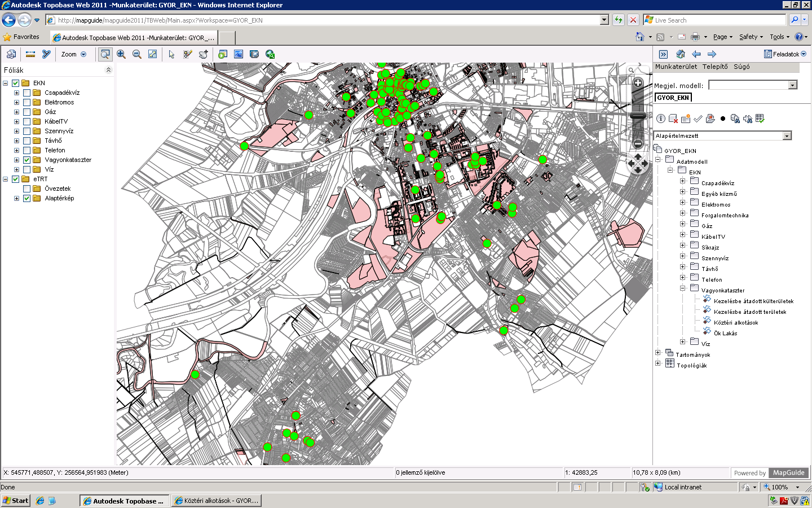Enable the Elektromos layer checkbox
Image resolution: width=812 pixels, height=508 pixels.
point(27,102)
